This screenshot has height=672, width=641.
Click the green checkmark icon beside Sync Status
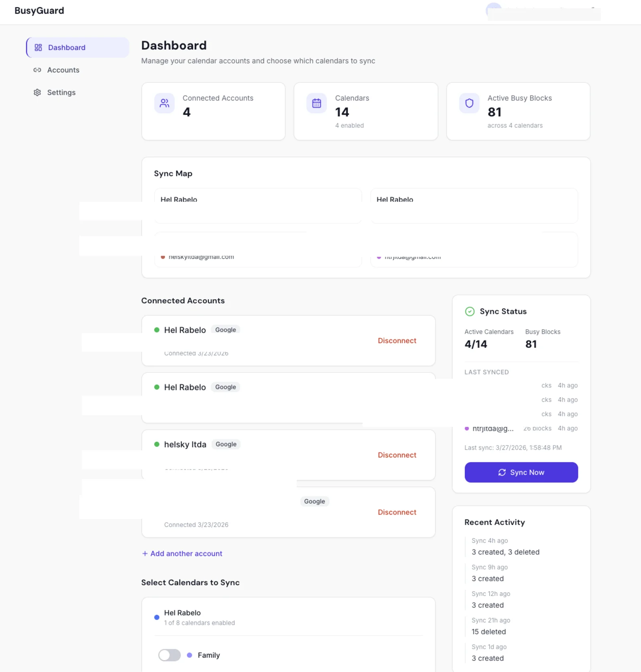tap(470, 311)
